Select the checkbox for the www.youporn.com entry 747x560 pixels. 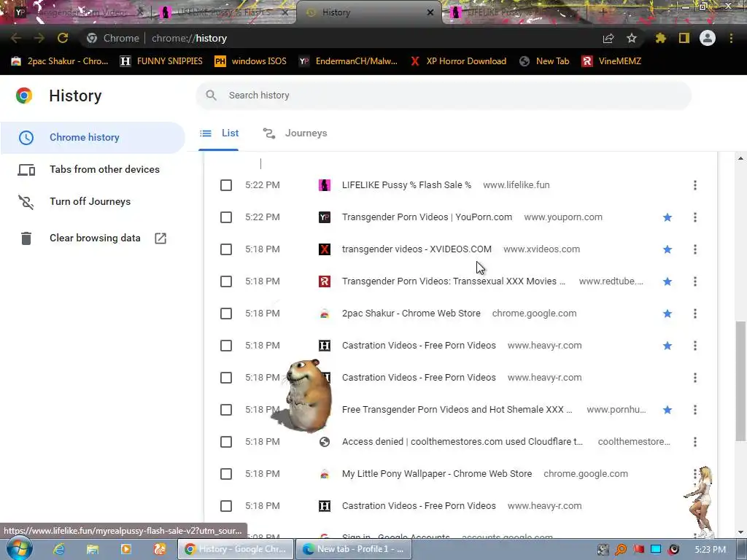[x=226, y=217]
